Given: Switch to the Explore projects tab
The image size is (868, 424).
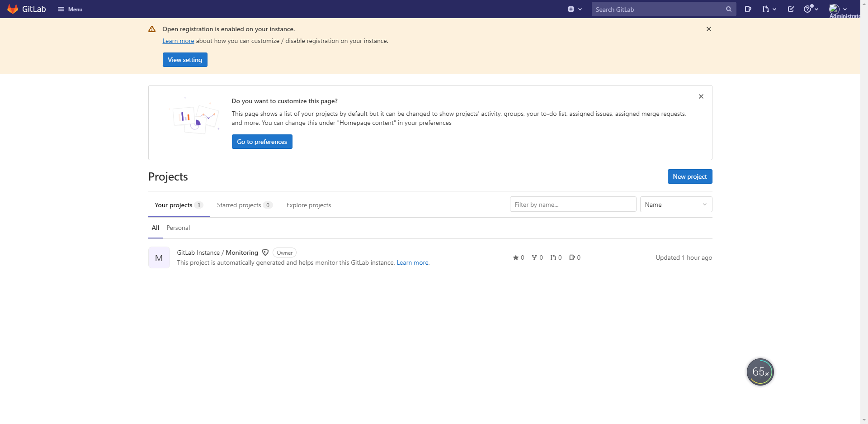Looking at the screenshot, I should pos(308,205).
